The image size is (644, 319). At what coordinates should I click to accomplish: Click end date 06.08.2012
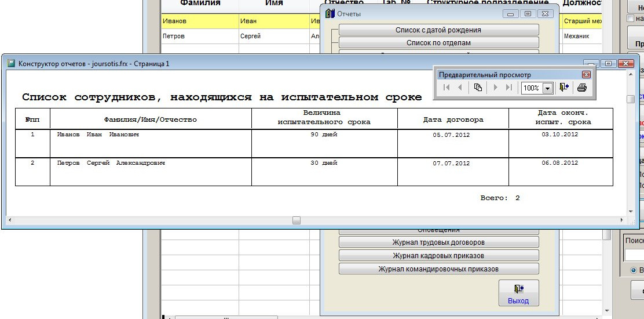(x=560, y=163)
